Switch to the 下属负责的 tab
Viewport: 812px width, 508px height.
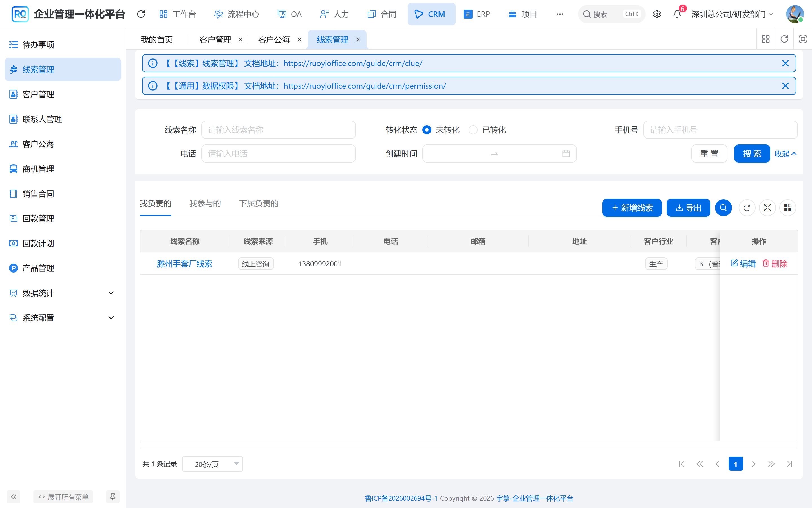click(x=259, y=203)
